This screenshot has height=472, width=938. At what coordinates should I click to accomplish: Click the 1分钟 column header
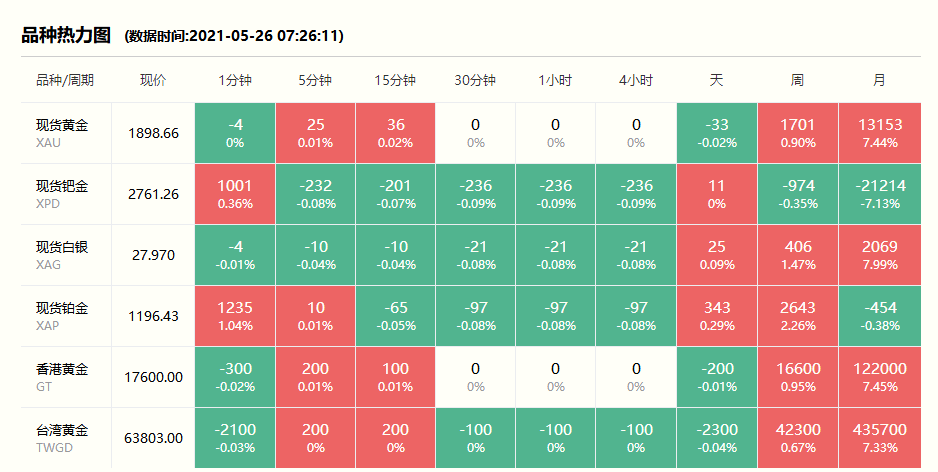point(235,80)
